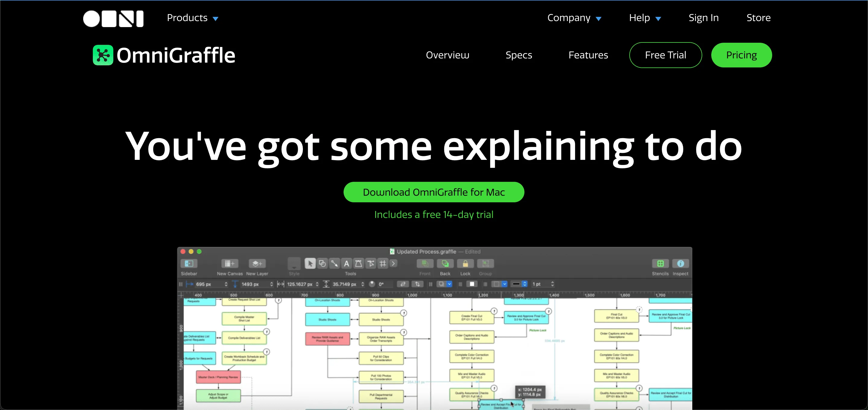The height and width of the screenshot is (410, 868).
Task: Click the Pull 50 Clips for Consideration box
Action: coord(381,358)
